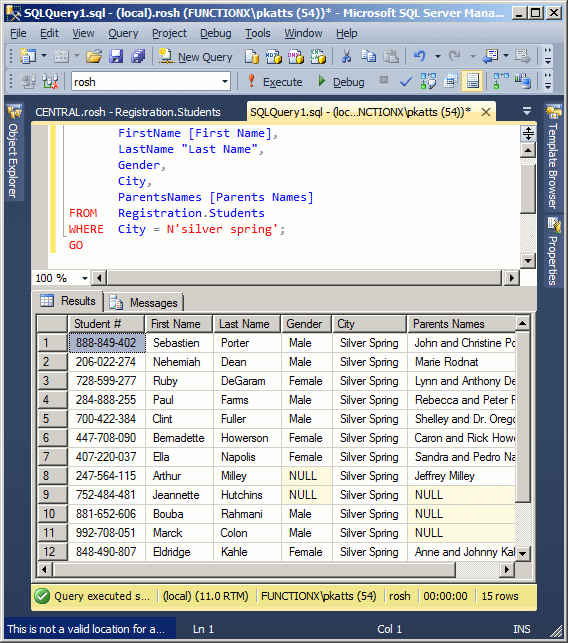Viewport: 568px width, 643px height.
Task: Click the Execute button
Action: pyautogui.click(x=275, y=82)
